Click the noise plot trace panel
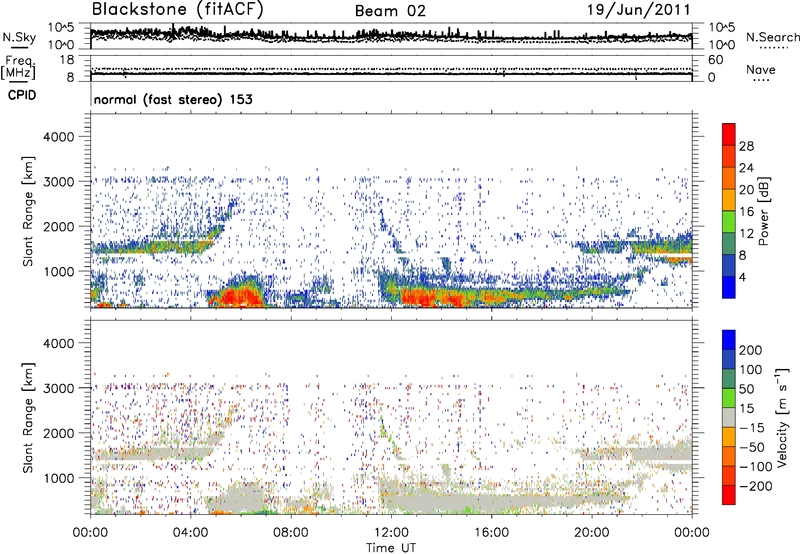This screenshot has width=800, height=554. [391, 36]
